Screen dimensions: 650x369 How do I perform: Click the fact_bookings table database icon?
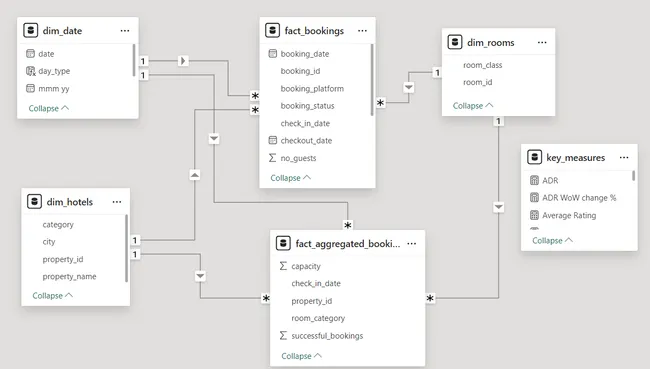click(x=272, y=31)
